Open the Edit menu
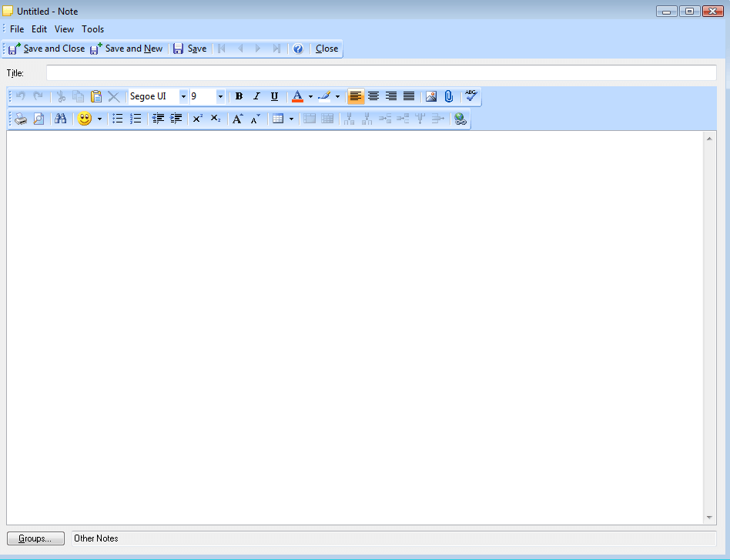The image size is (730, 560). pyautogui.click(x=39, y=29)
